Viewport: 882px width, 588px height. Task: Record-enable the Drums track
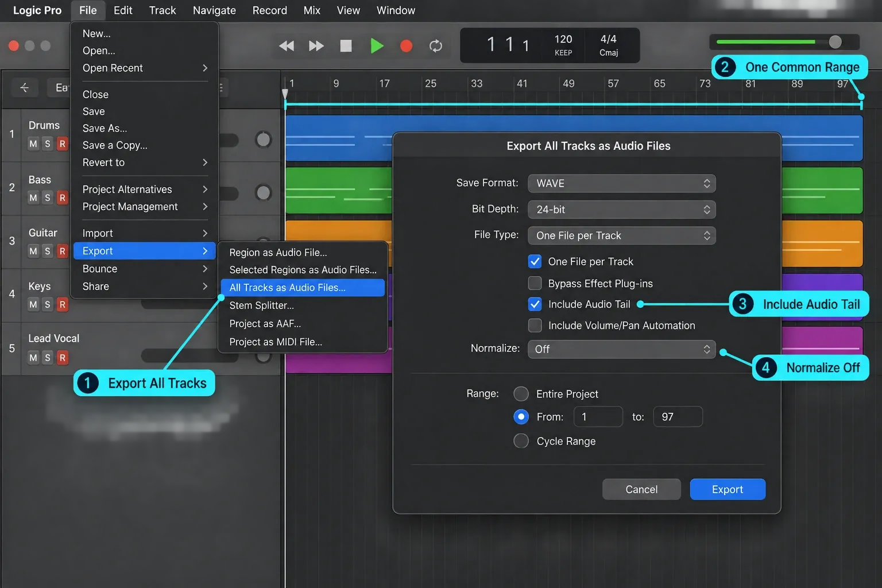point(62,144)
